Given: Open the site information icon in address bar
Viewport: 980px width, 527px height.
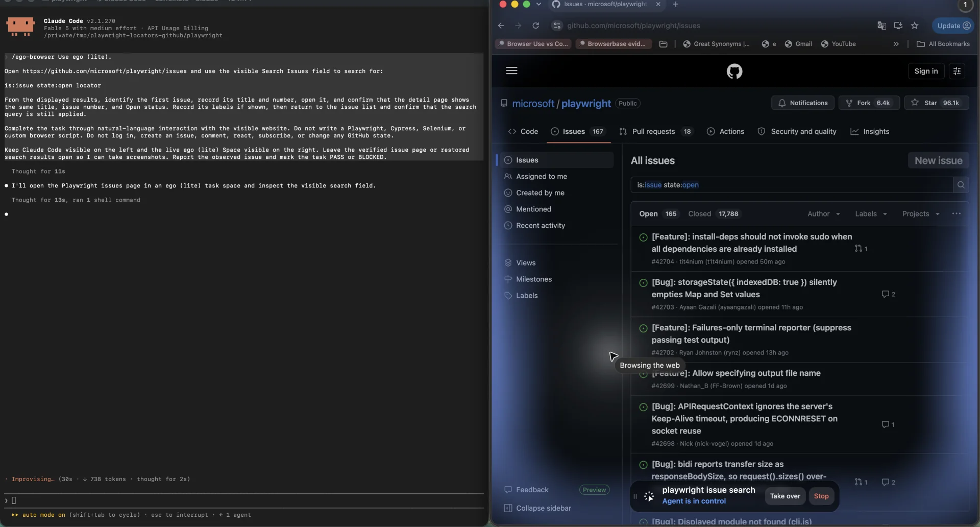Looking at the screenshot, I should click(x=557, y=26).
